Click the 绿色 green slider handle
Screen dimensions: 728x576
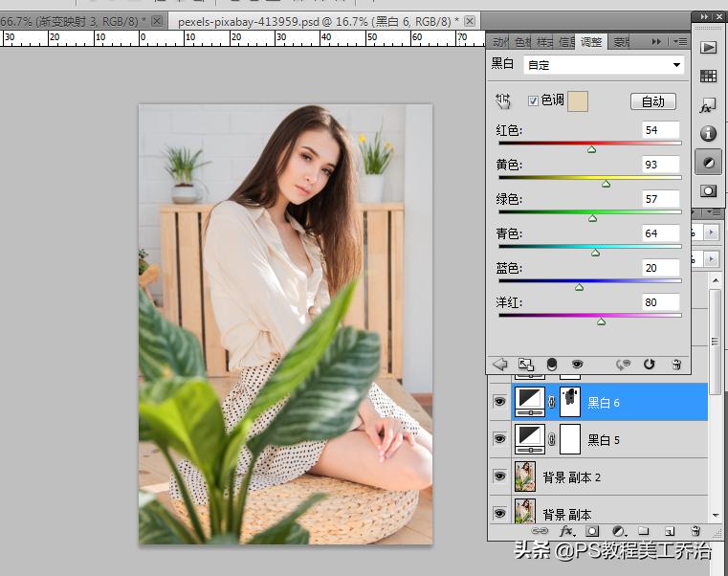(592, 218)
